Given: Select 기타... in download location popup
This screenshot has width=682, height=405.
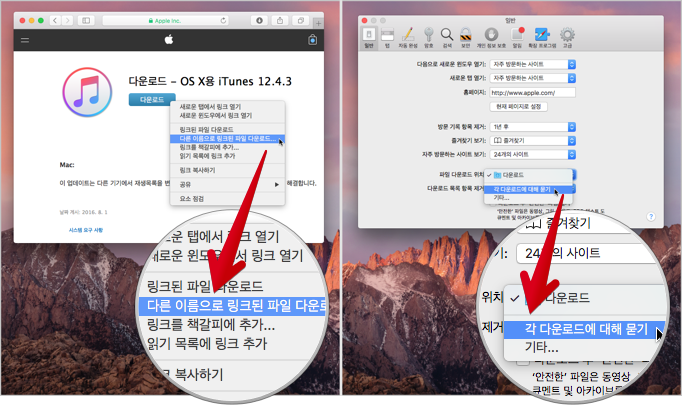Looking at the screenshot, I should click(x=528, y=197).
